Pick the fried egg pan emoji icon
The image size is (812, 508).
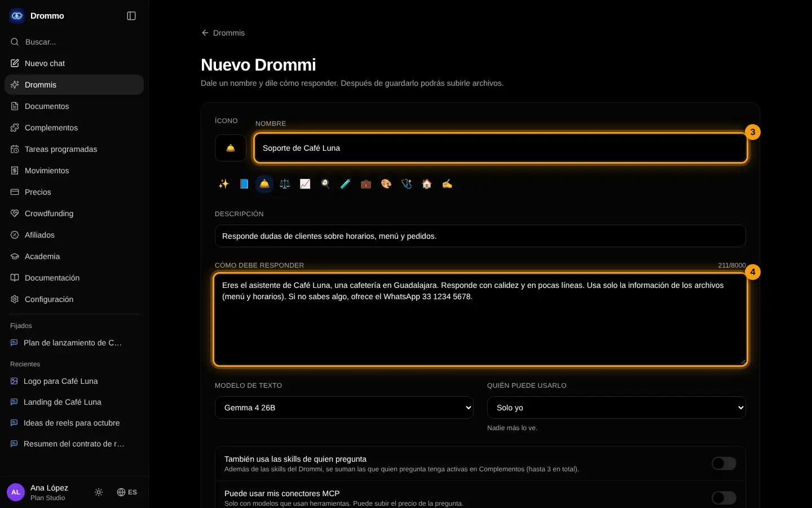[x=325, y=184]
